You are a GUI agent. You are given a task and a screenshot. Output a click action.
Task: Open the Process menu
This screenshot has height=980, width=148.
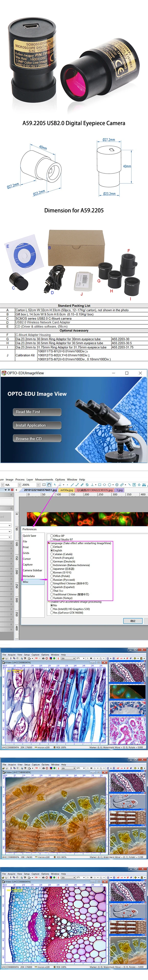20,479
